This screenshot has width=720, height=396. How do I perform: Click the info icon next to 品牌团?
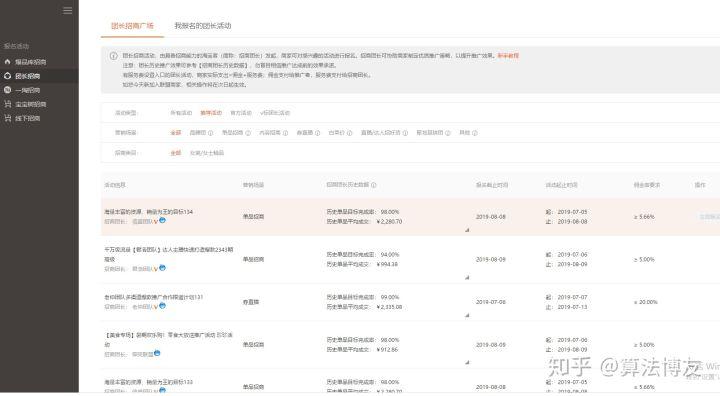click(210, 133)
